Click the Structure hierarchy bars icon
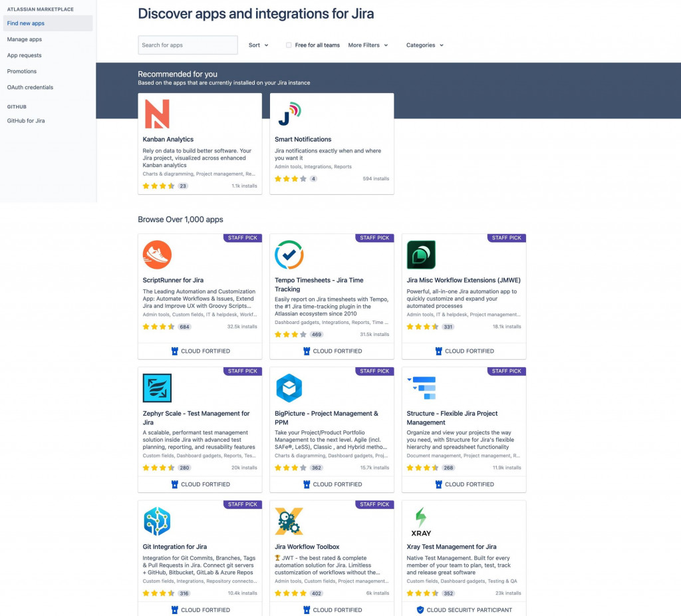The height and width of the screenshot is (616, 681). coord(421,388)
